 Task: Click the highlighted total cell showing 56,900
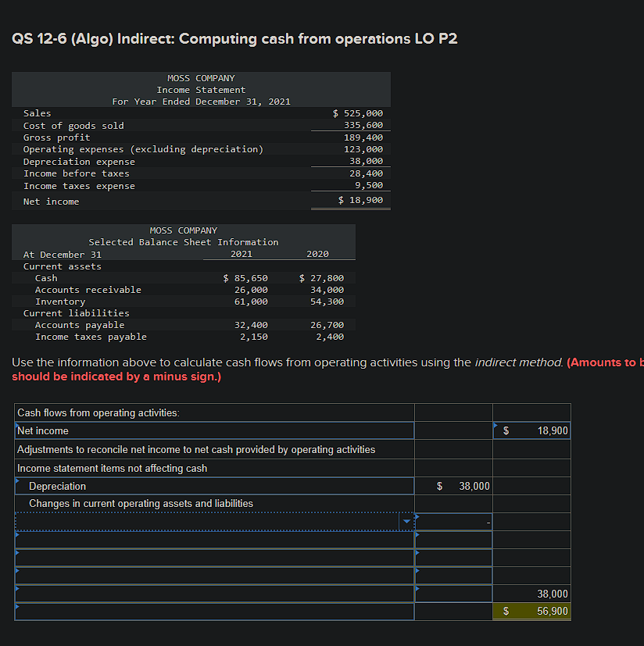pos(531,611)
